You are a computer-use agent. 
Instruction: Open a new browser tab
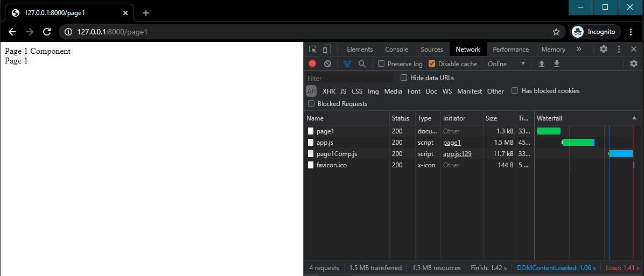pos(145,13)
